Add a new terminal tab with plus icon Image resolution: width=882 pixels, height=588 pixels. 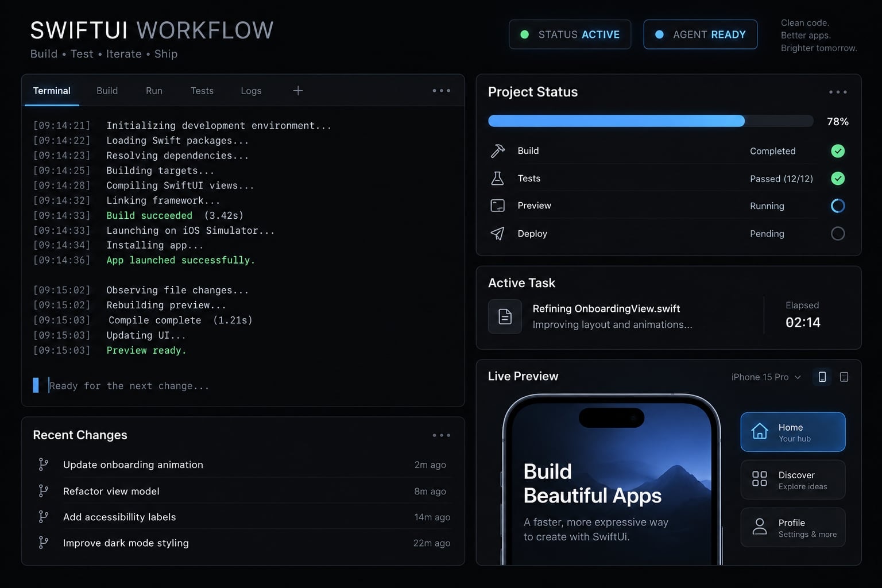(298, 91)
